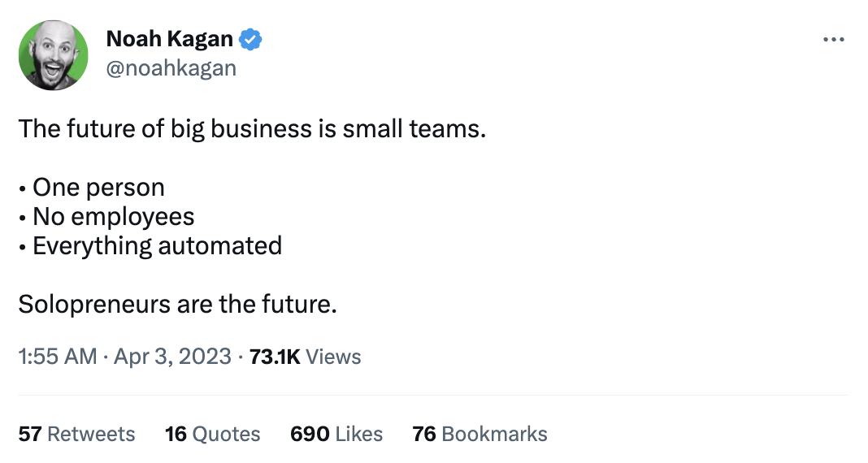The width and height of the screenshot is (868, 463).
Task: Open the 1:55 AM timestamp link
Action: pyautogui.click(x=57, y=357)
